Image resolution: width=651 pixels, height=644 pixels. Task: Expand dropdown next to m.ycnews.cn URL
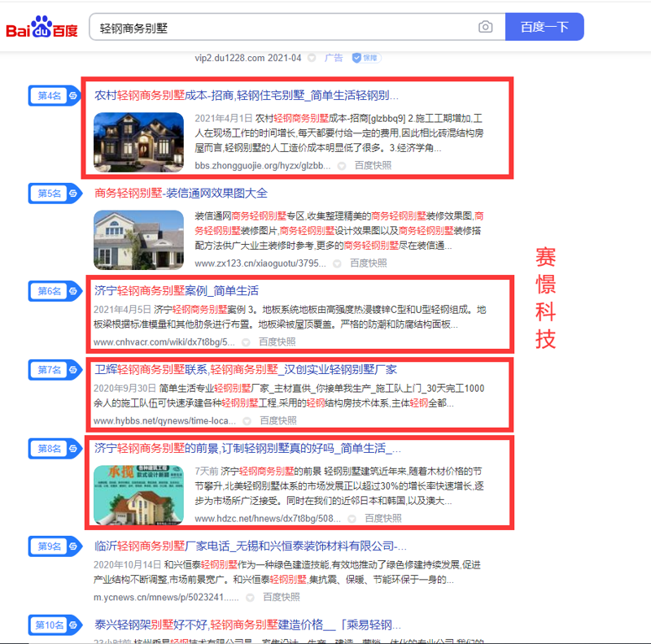tap(250, 598)
